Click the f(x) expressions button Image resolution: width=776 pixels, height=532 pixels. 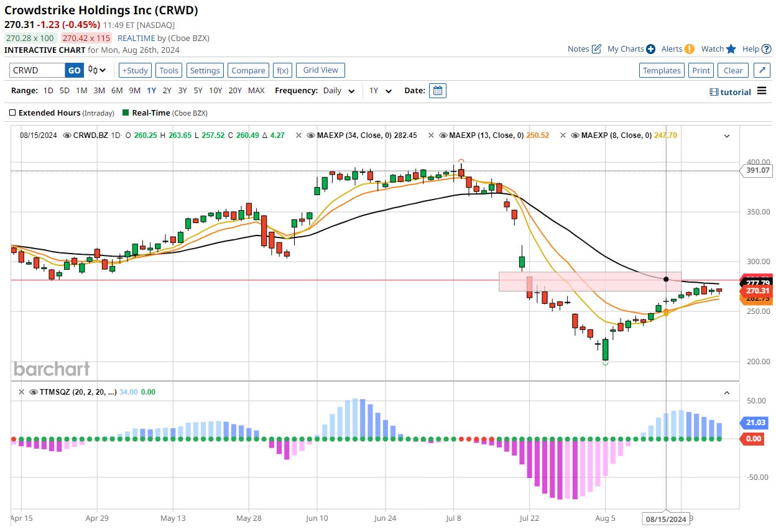click(x=283, y=70)
